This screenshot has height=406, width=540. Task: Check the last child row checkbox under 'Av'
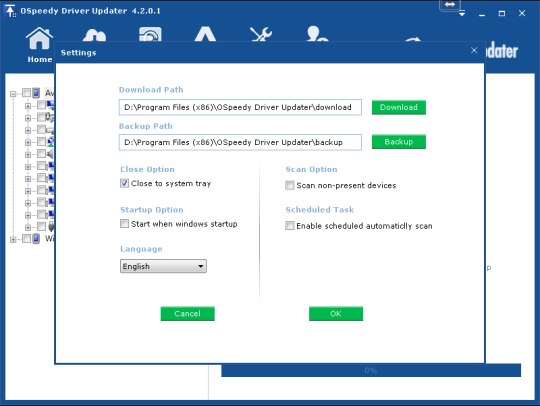coord(41,226)
